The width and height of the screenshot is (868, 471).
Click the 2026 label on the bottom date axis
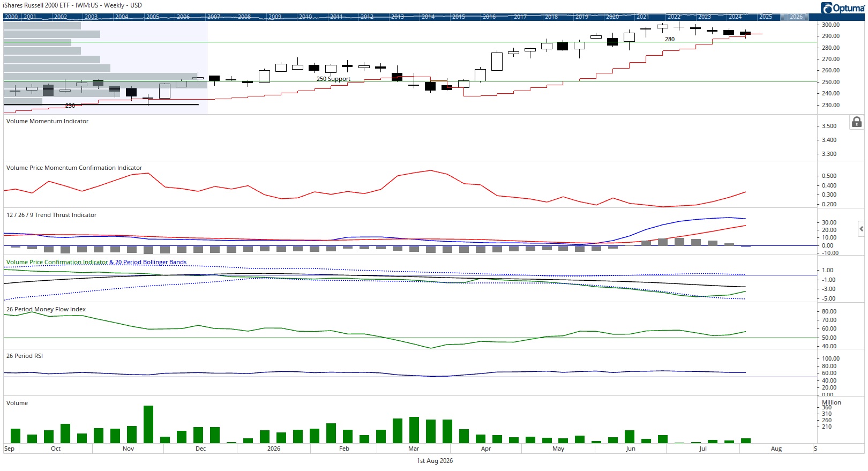click(x=274, y=448)
